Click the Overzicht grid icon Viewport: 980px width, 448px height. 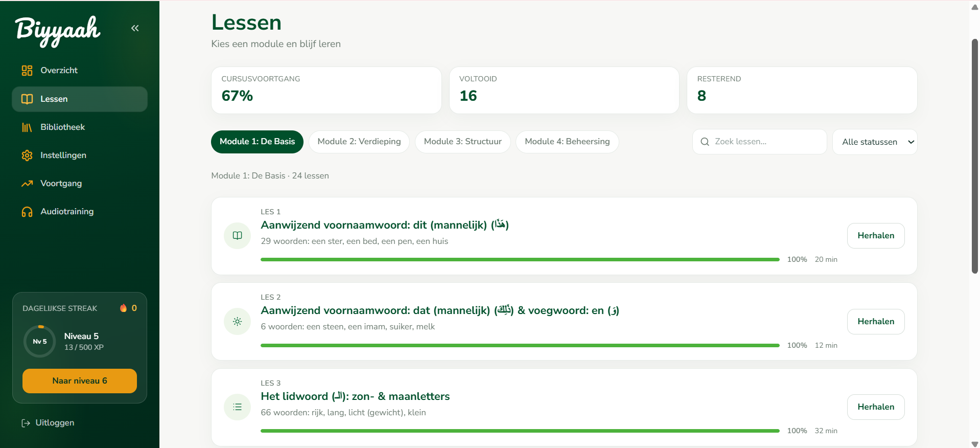(x=27, y=71)
